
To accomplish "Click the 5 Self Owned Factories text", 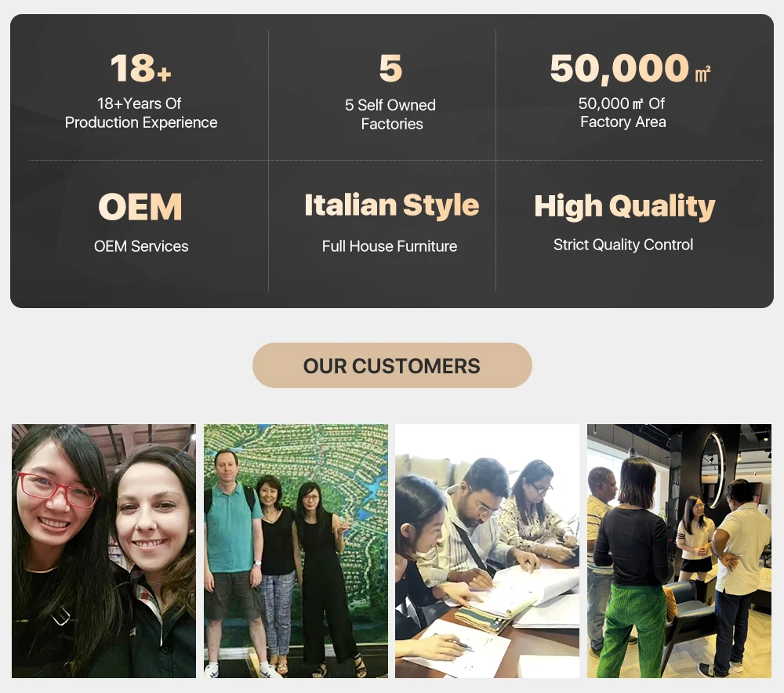I will coord(390,114).
